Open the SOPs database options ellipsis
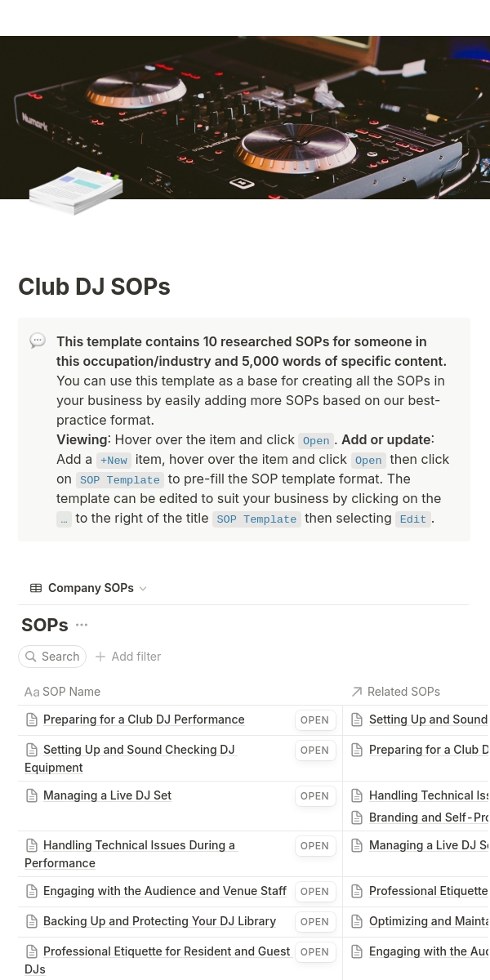490x980 pixels. [x=82, y=626]
